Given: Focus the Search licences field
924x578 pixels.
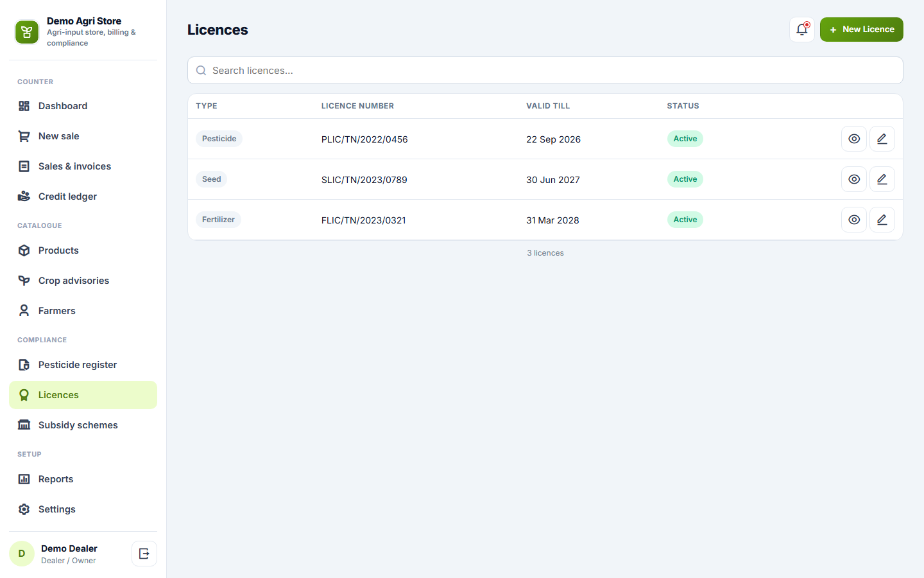Looking at the screenshot, I should [545, 71].
